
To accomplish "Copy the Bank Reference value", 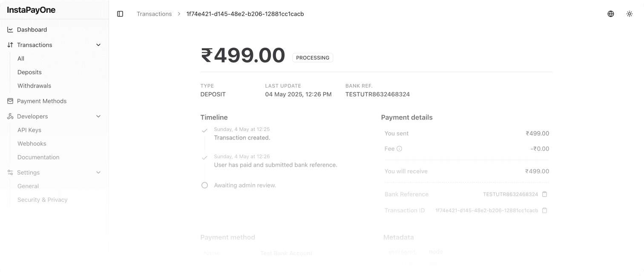I will point(544,194).
